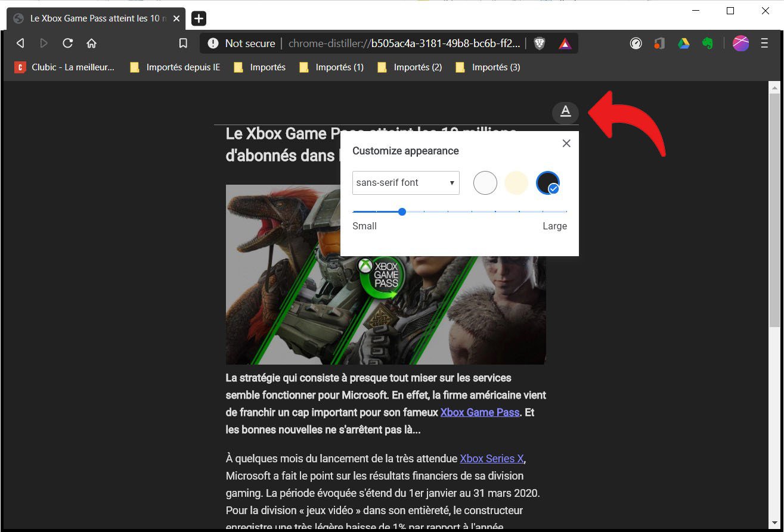784x532 pixels.
Task: Maximize the browser window
Action: coord(730,11)
